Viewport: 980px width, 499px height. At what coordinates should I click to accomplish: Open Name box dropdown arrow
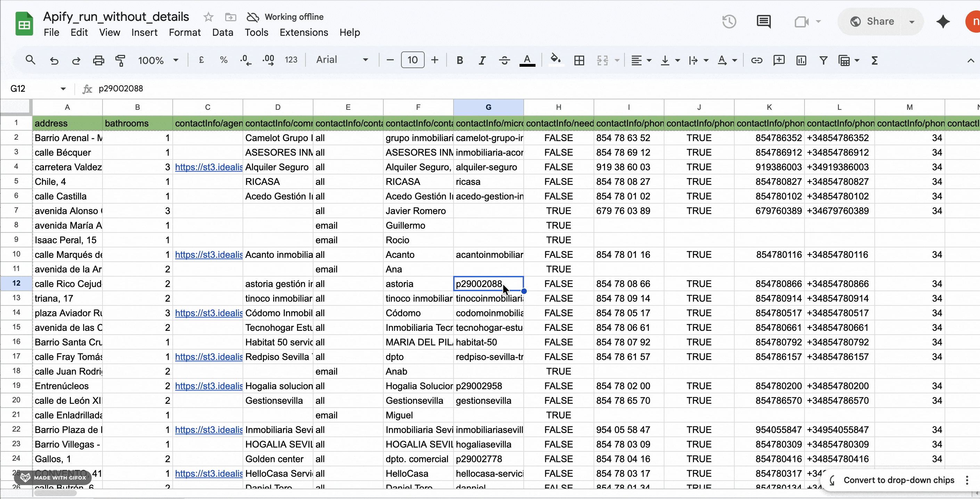click(x=63, y=89)
